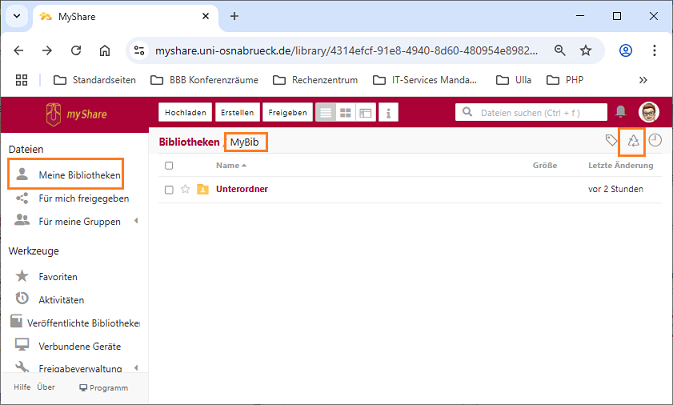Expand the Freigabeverwaltung arrow
The height and width of the screenshot is (405, 673).
(x=135, y=368)
